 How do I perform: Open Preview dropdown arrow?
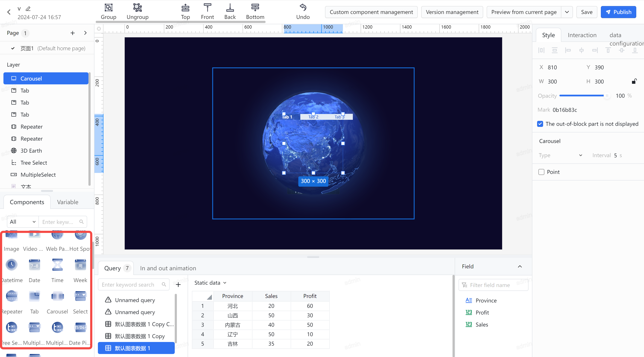click(567, 12)
